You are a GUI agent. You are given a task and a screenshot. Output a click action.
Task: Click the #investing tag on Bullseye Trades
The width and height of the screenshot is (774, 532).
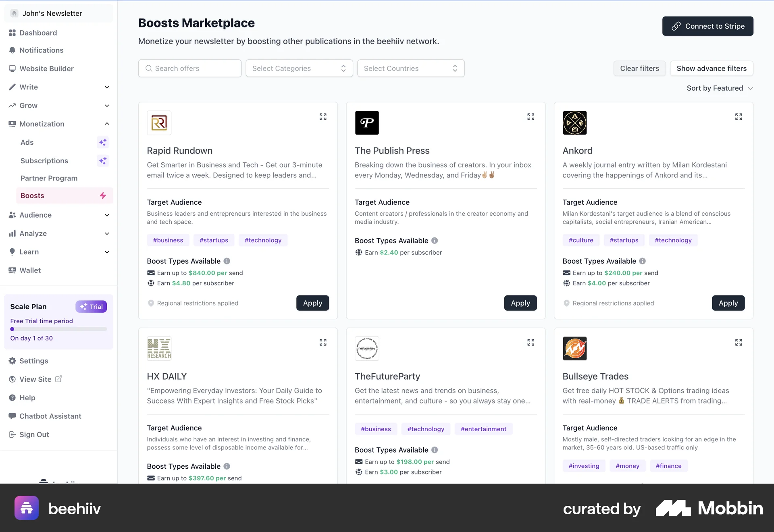click(x=584, y=466)
